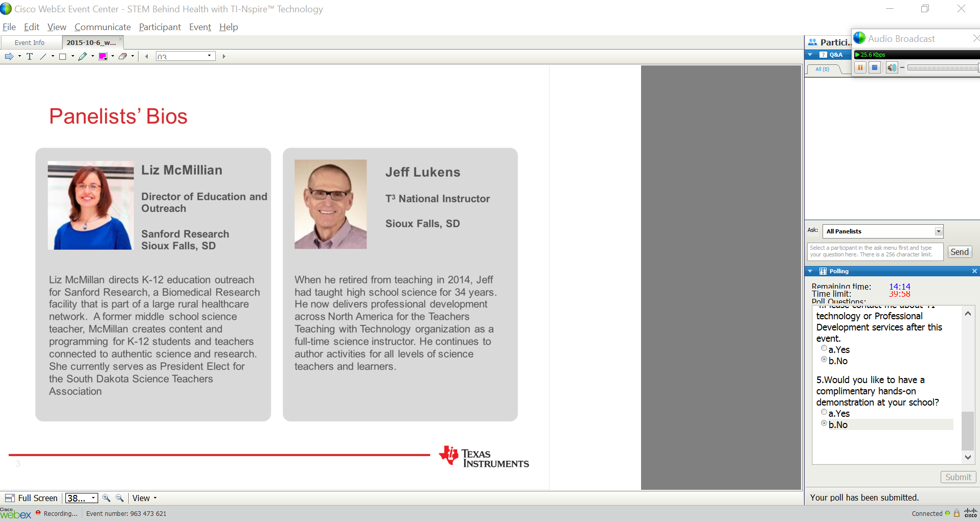Click the Cisco logo in status bar
Screen dimensions: 980x521
tap(970, 513)
